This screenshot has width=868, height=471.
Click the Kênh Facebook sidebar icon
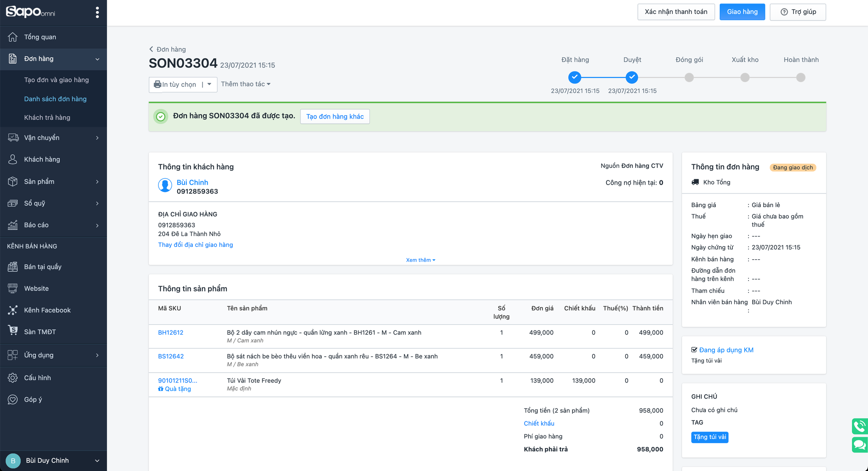point(13,310)
